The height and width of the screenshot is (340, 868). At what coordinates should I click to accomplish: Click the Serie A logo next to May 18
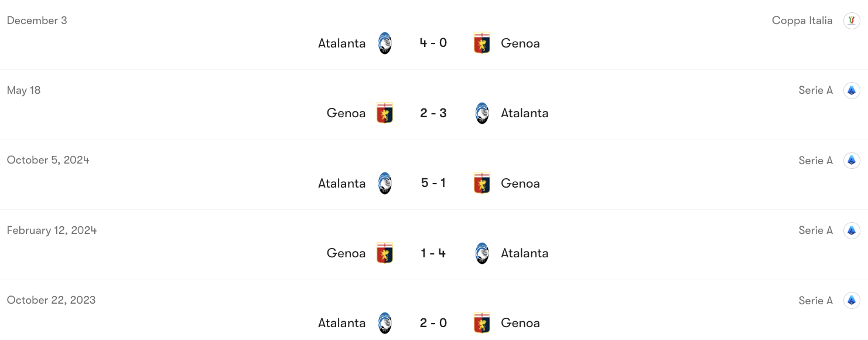(852, 90)
